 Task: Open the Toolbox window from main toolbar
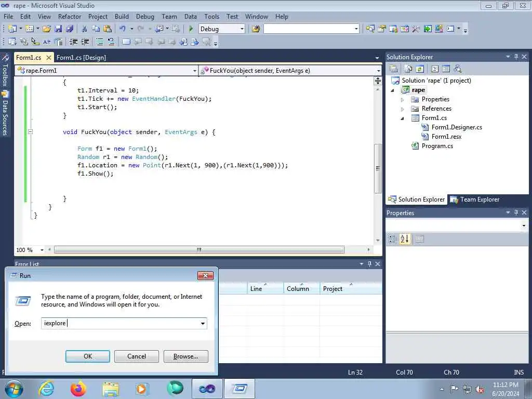416,29
